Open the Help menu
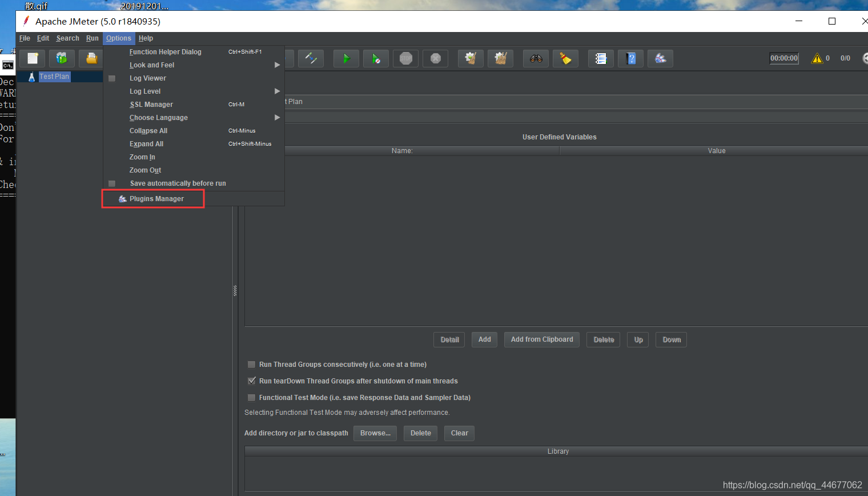The image size is (868, 496). (146, 38)
